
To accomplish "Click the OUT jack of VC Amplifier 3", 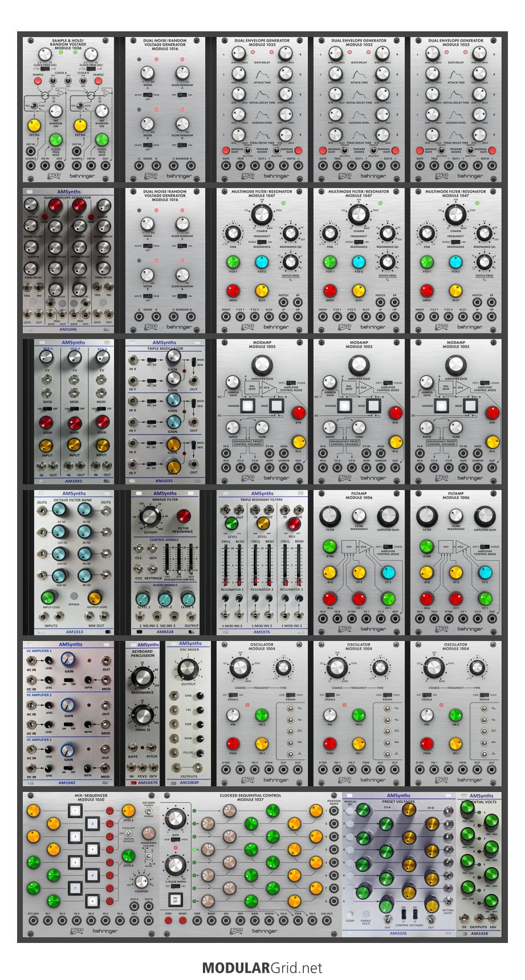I will click(x=105, y=749).
